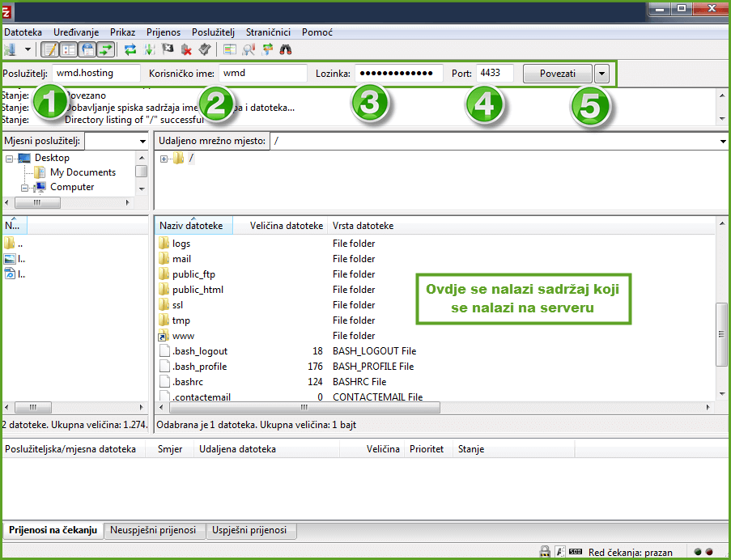This screenshot has height=560, width=731.
Task: Sort queue by Prioritet column
Action: [x=427, y=449]
